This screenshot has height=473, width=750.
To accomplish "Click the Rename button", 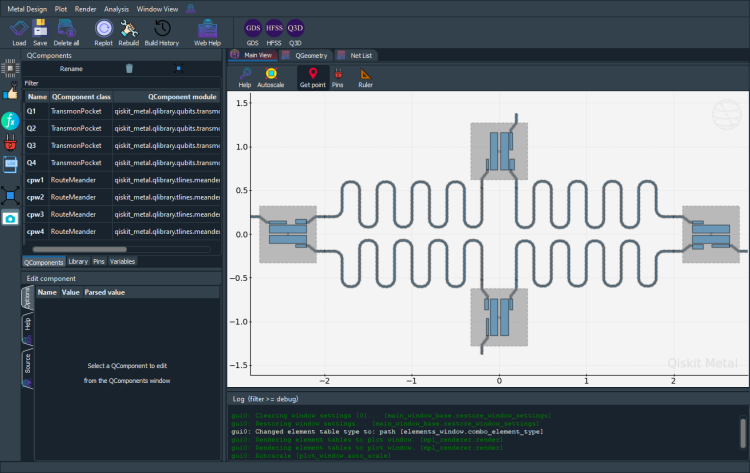I will tap(71, 69).
